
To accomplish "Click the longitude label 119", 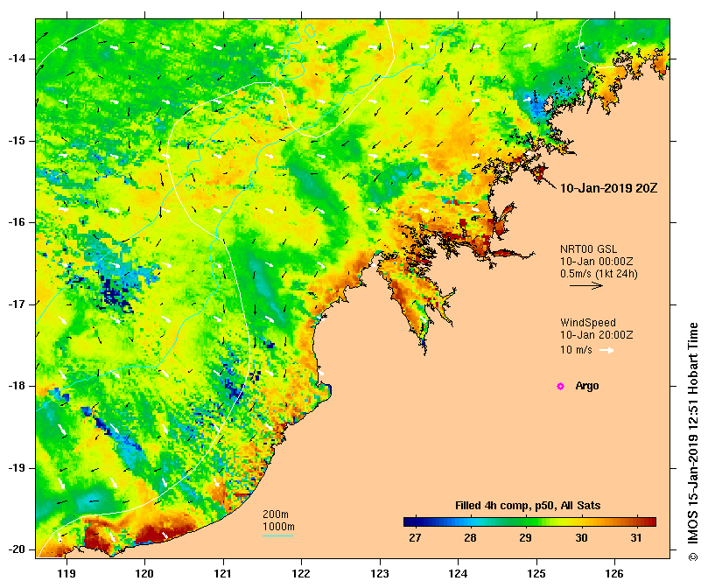I will point(67,574).
